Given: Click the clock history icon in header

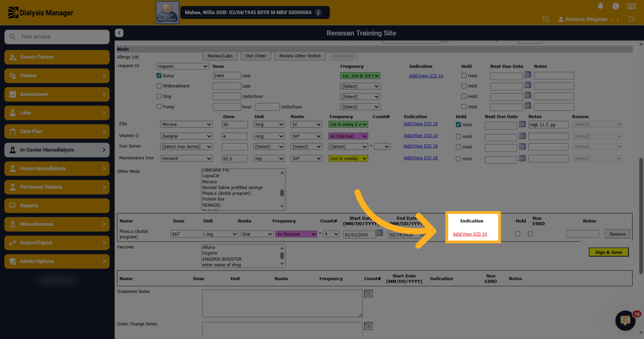Looking at the screenshot, I should (616, 6).
